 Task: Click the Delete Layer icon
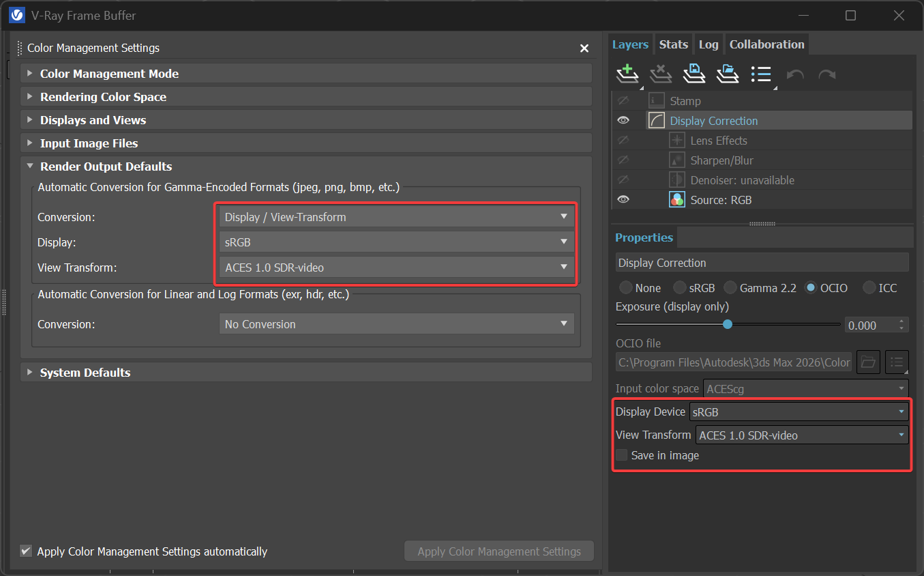pos(660,74)
